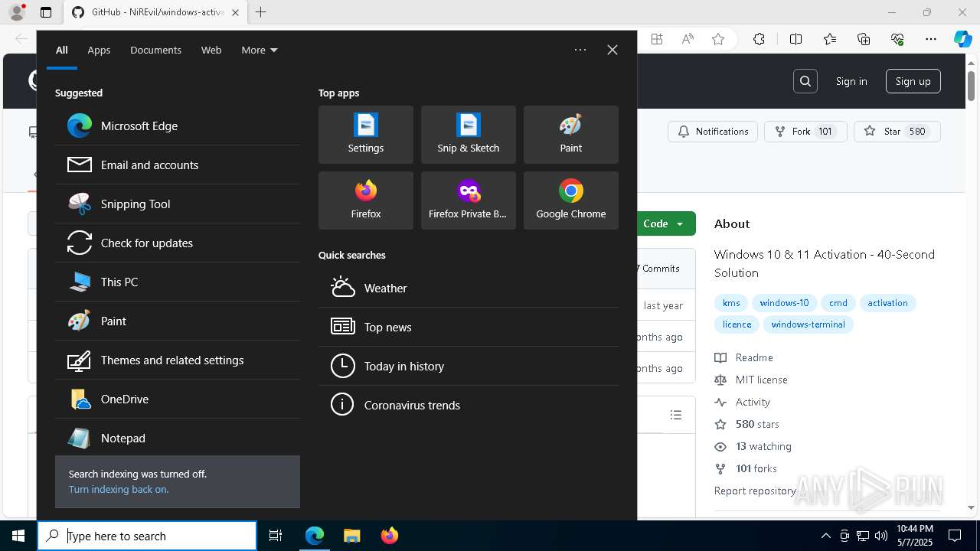Open Firefox from the taskbar
Screen dimensions: 980x551
click(390, 536)
